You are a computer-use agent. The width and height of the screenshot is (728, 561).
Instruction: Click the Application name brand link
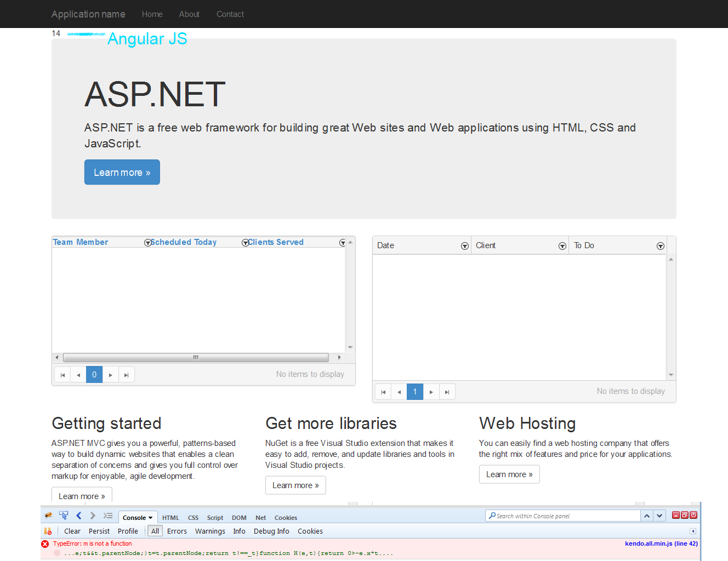pyautogui.click(x=88, y=14)
